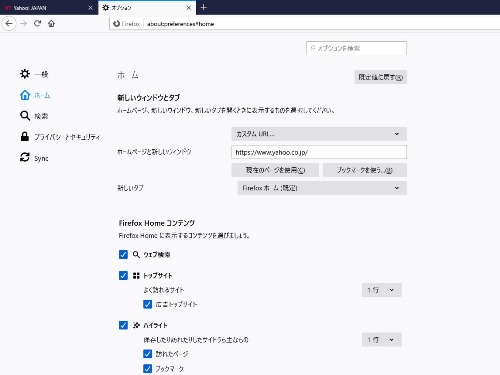500x375 pixels.
Task: Click the Firefox Home コンテンツ heading
Action: [x=157, y=223]
